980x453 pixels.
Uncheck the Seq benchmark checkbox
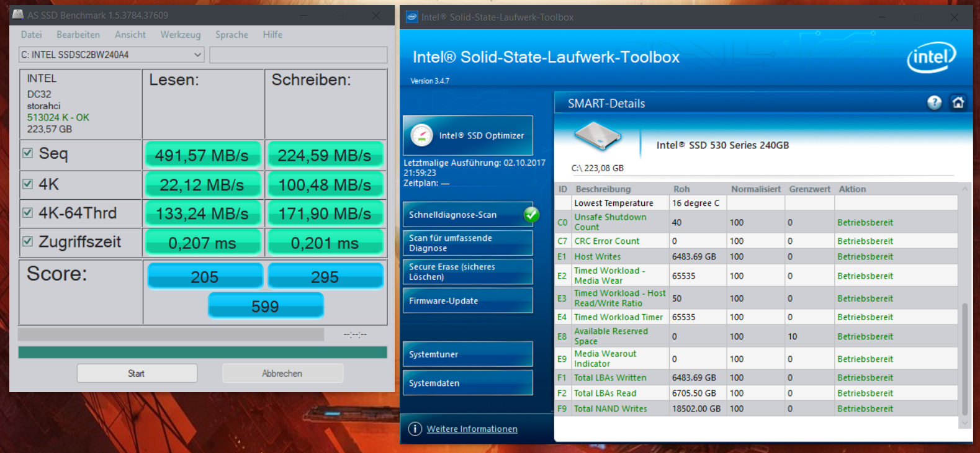point(27,153)
